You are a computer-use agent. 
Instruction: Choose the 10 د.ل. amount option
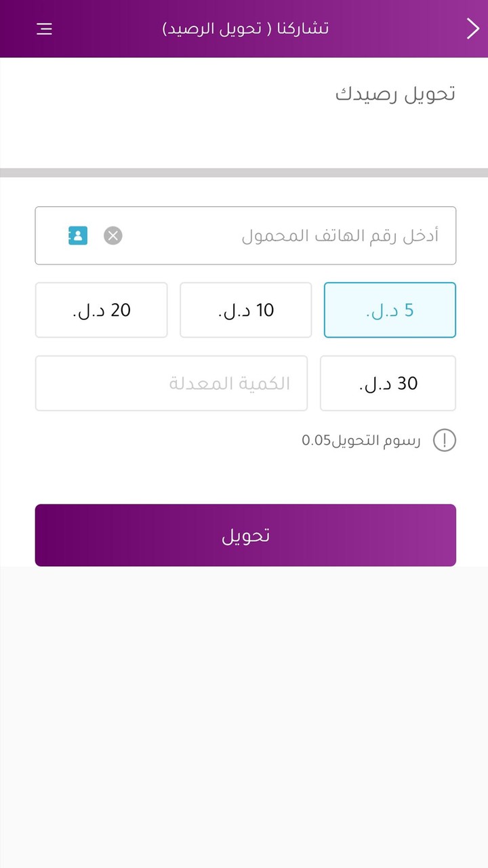(x=245, y=310)
